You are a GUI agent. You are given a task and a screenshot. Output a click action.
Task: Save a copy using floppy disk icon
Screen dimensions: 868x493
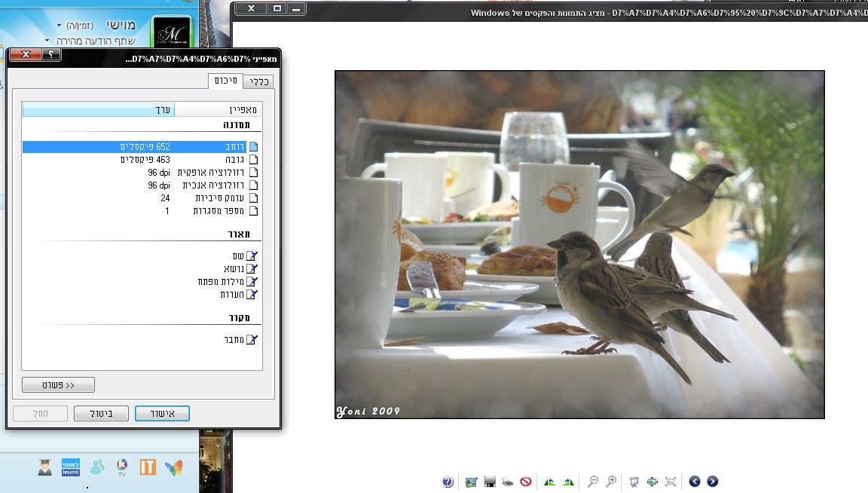click(x=490, y=482)
